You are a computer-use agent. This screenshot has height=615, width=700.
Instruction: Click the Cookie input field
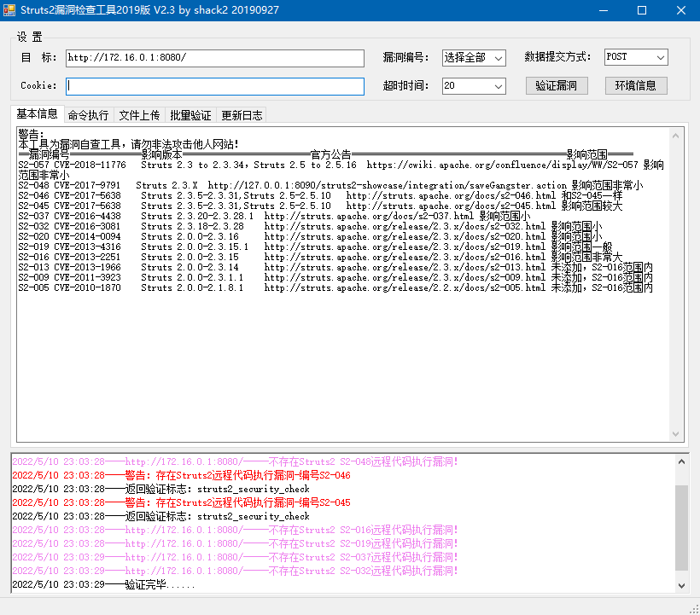tap(215, 86)
